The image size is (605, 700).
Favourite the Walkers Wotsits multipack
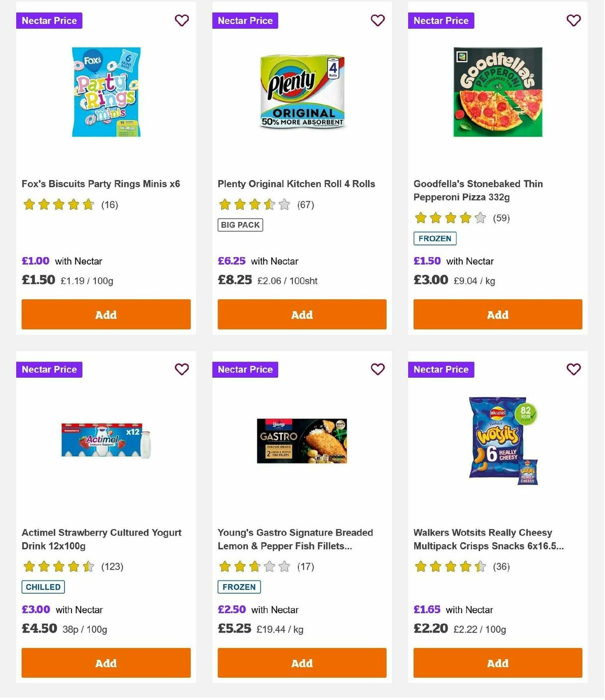point(573,369)
